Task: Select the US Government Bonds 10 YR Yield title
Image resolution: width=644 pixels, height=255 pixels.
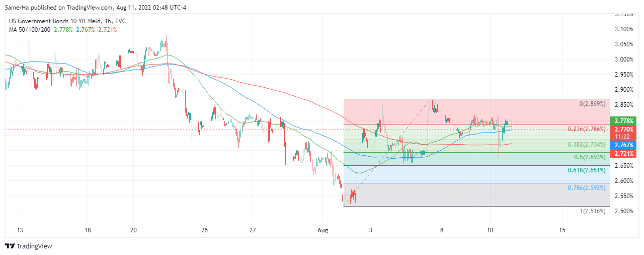Action: [x=66, y=21]
